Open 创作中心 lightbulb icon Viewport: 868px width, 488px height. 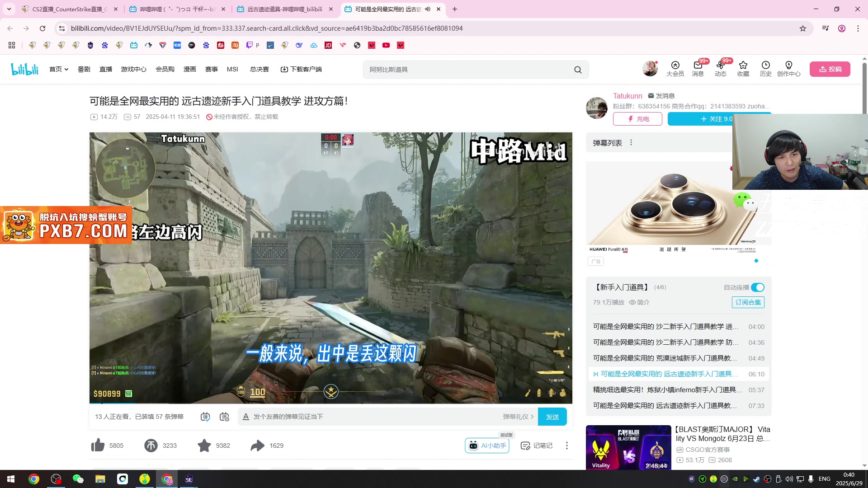click(789, 69)
